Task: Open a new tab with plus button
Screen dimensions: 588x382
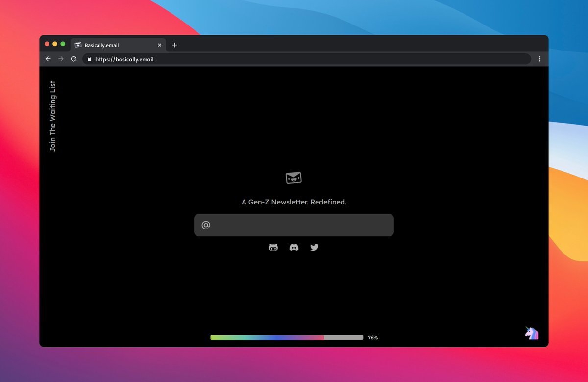Action: tap(174, 45)
